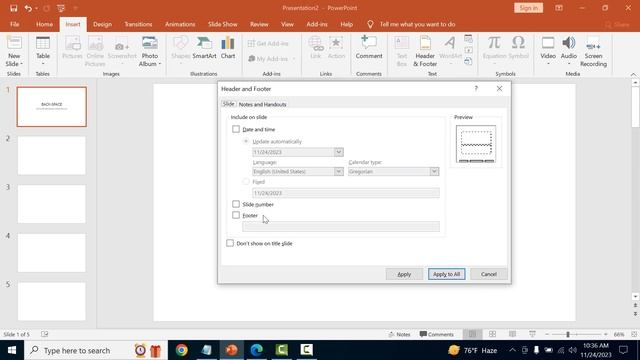Viewport: 640px width, 360px height.
Task: Select slide 3 thumbnail
Action: (x=51, y=204)
